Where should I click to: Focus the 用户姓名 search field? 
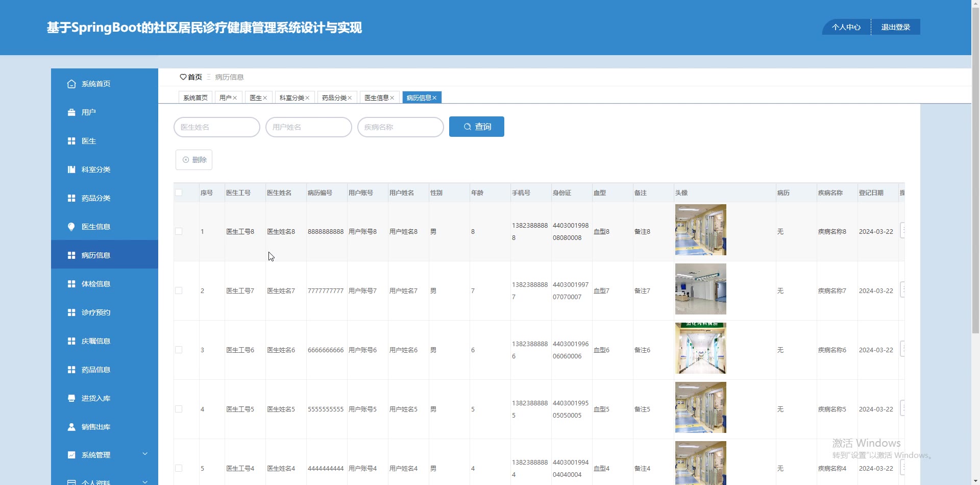coord(309,127)
